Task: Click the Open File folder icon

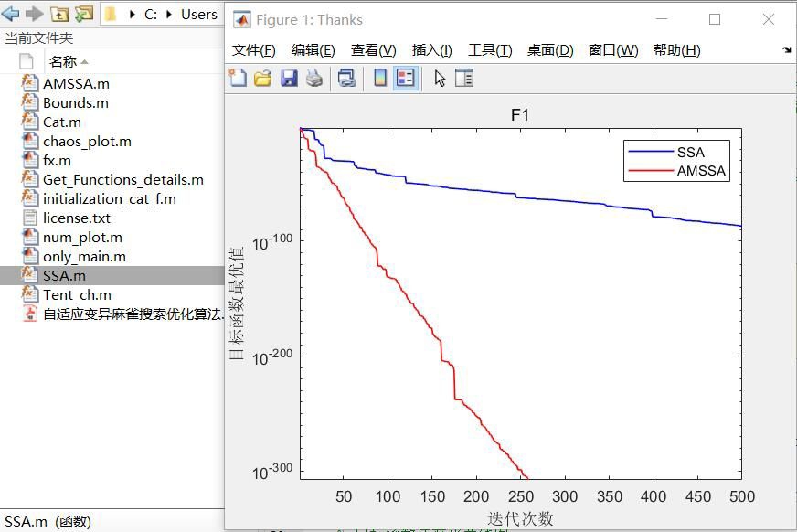Action: 263,78
